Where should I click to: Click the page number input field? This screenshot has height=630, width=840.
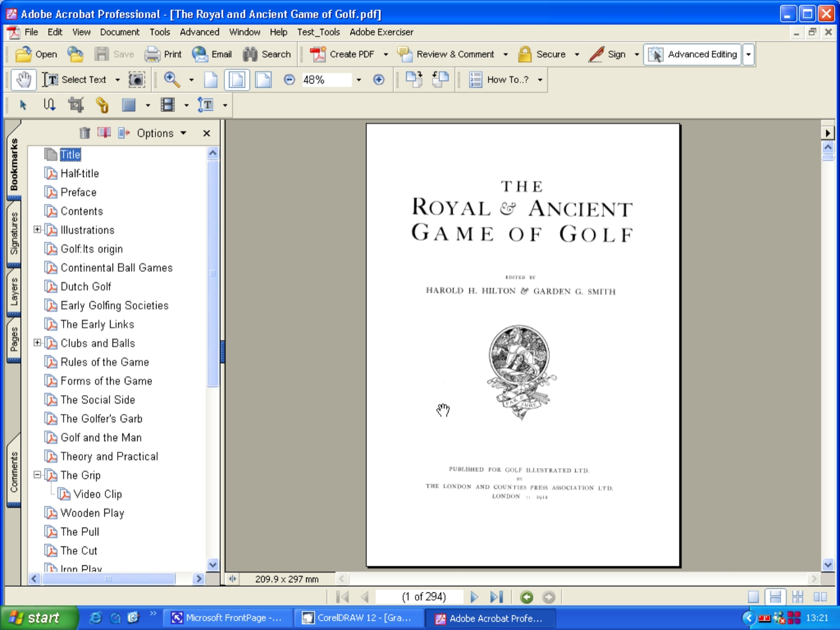pyautogui.click(x=423, y=597)
